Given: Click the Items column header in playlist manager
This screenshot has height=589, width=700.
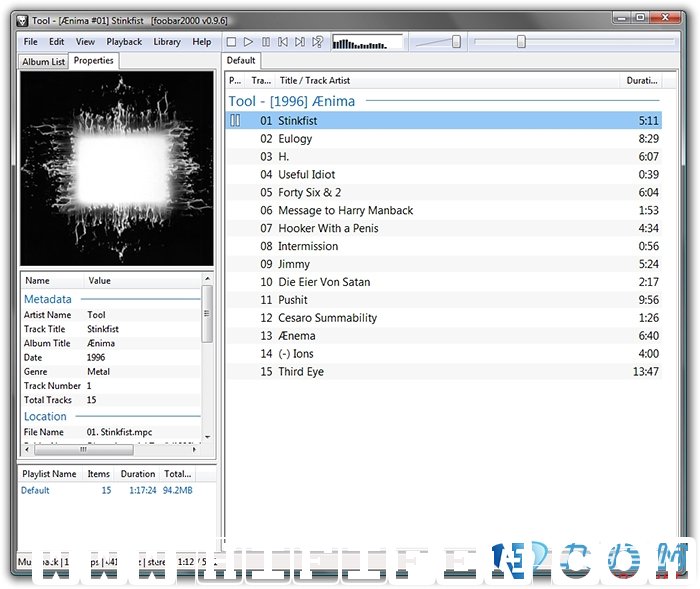Looking at the screenshot, I should (98, 474).
